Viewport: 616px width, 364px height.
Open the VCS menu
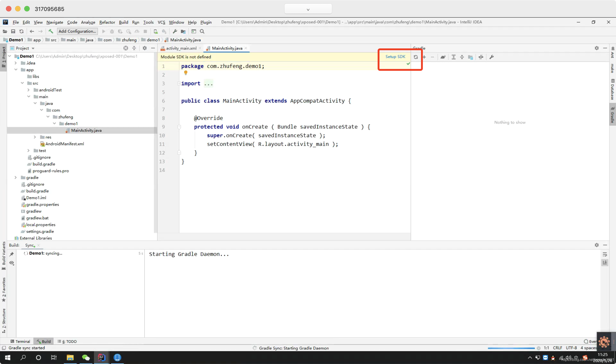(161, 22)
